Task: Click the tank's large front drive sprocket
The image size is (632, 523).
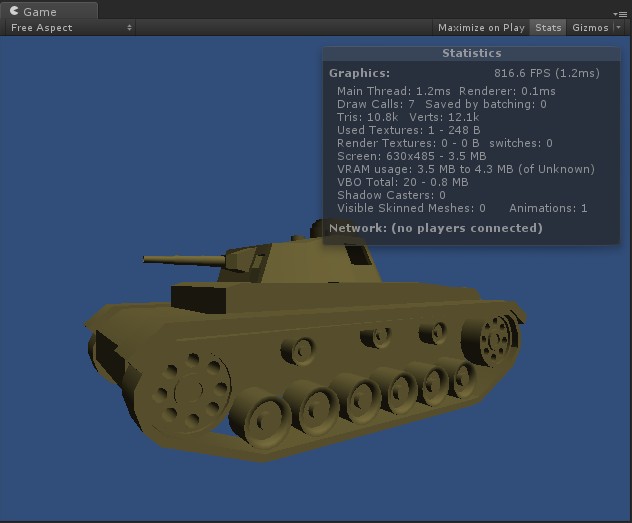Action: click(189, 390)
